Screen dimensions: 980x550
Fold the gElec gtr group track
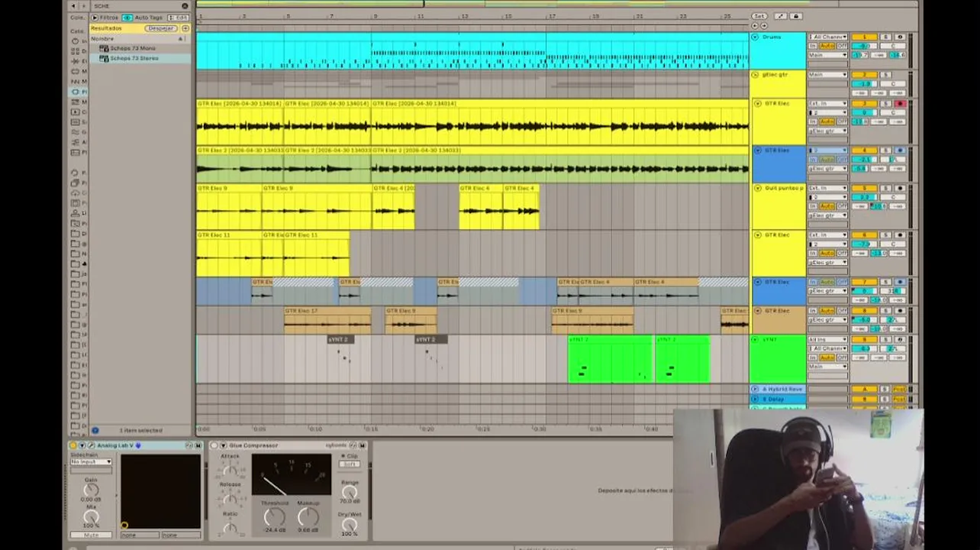755,75
